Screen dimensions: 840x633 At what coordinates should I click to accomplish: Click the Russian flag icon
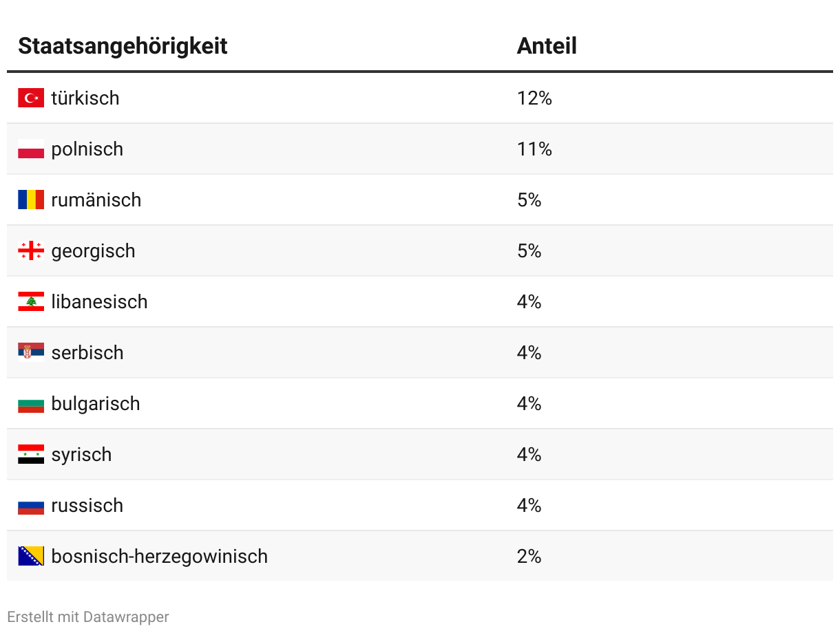[31, 506]
